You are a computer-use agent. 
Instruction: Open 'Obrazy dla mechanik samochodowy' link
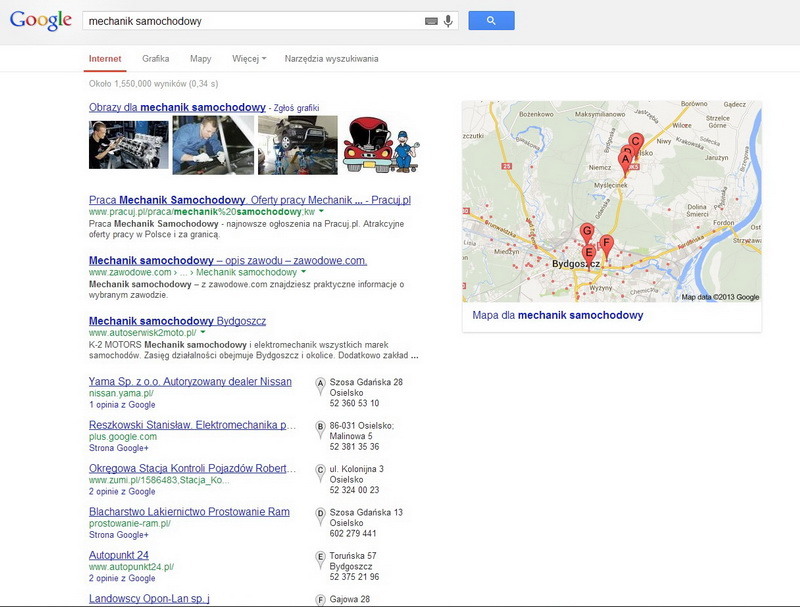177,107
